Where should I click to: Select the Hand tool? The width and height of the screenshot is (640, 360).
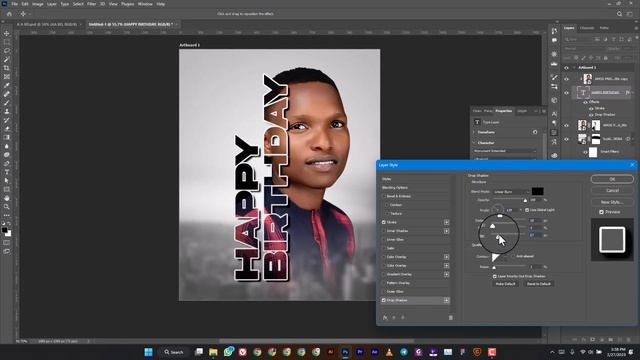point(7,198)
